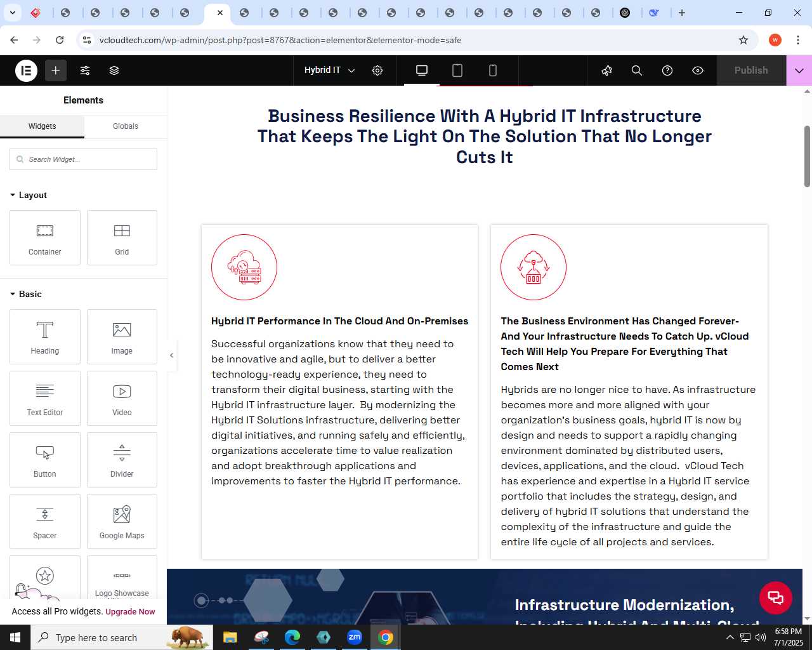Open page settings gear icon
Screen dimensions: 812x650
(377, 70)
